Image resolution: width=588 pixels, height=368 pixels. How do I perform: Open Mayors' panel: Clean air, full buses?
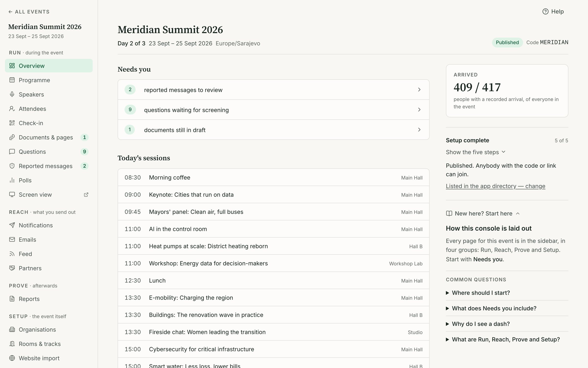(x=273, y=212)
